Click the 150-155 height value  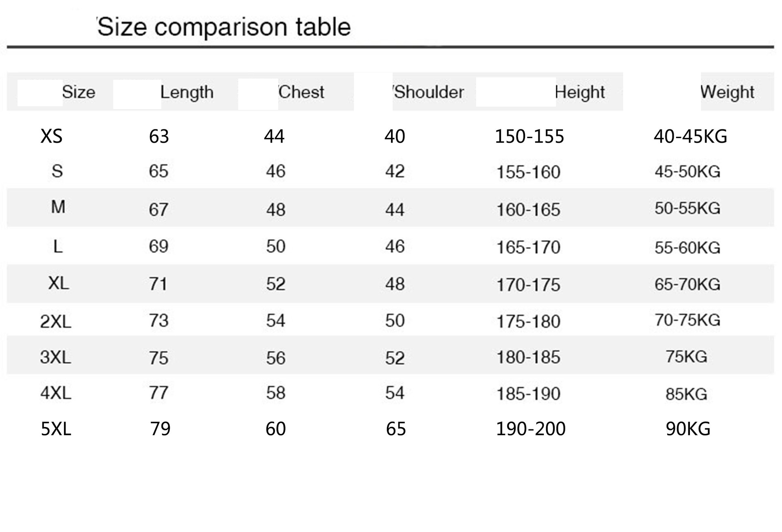(529, 136)
